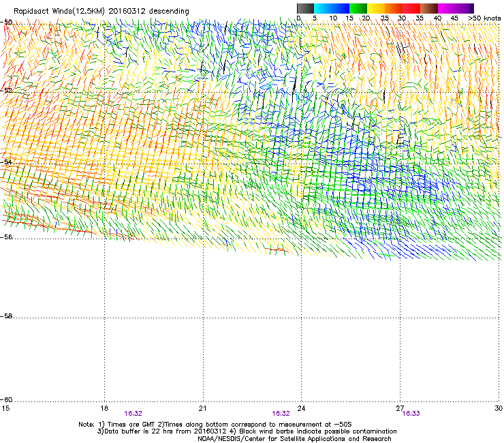The height and width of the screenshot is (443, 504).
Task: Click the '-54' latitude axis label
Action: point(6,162)
